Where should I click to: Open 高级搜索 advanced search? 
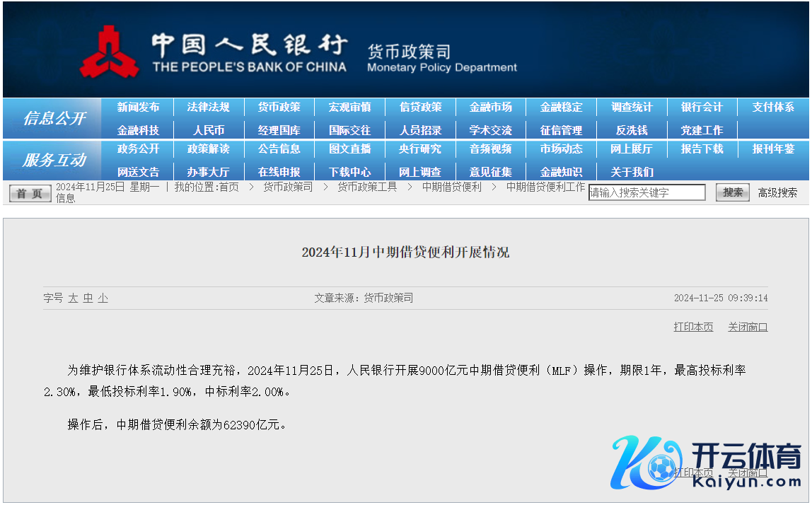coord(777,192)
